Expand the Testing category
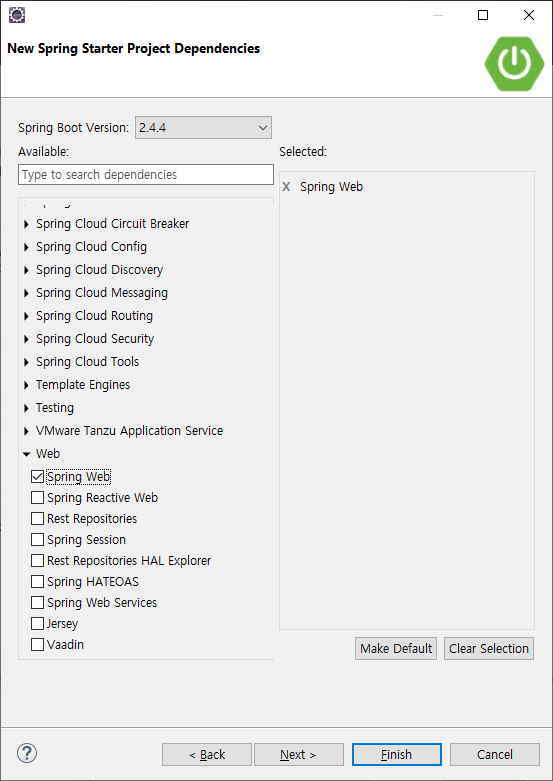The height and width of the screenshot is (781, 553). tap(26, 408)
